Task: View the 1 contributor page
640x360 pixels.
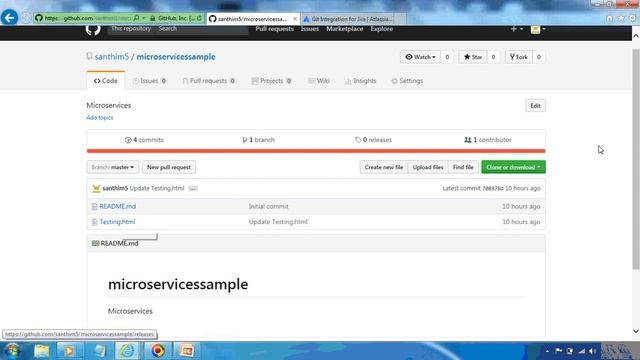Action: click(x=488, y=140)
